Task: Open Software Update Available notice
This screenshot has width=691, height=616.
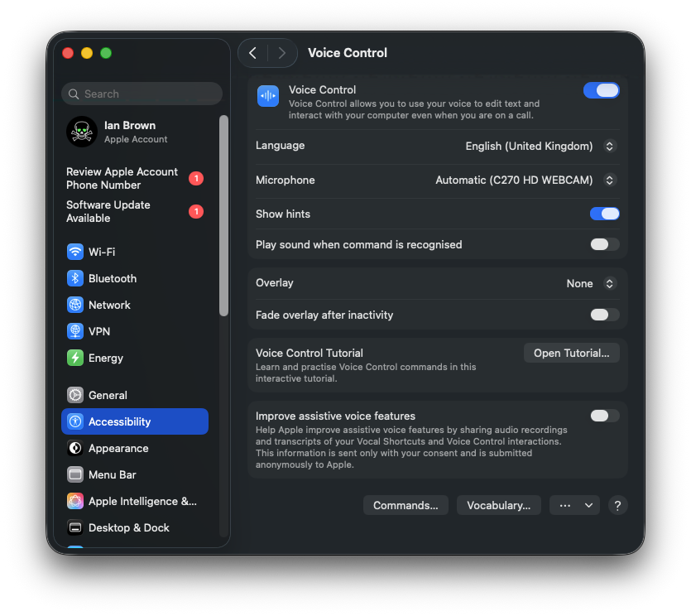Action: 135,212
